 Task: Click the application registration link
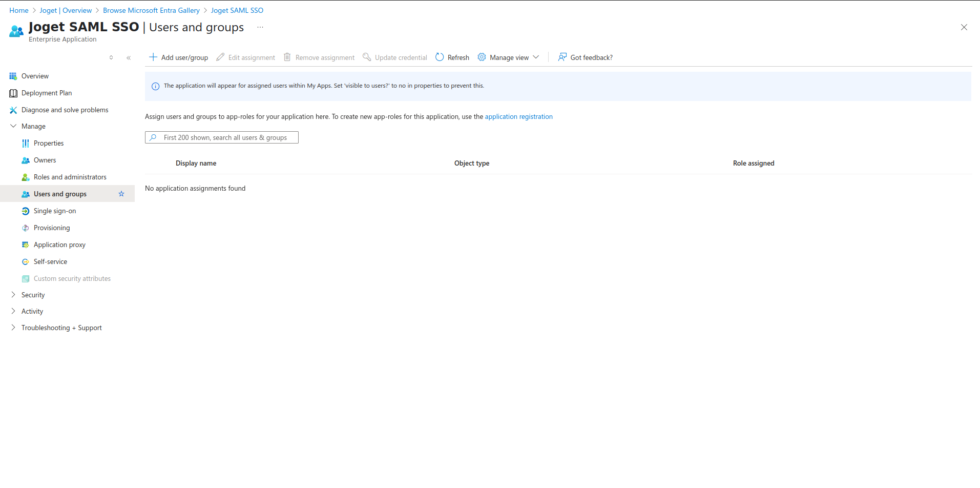pos(519,116)
